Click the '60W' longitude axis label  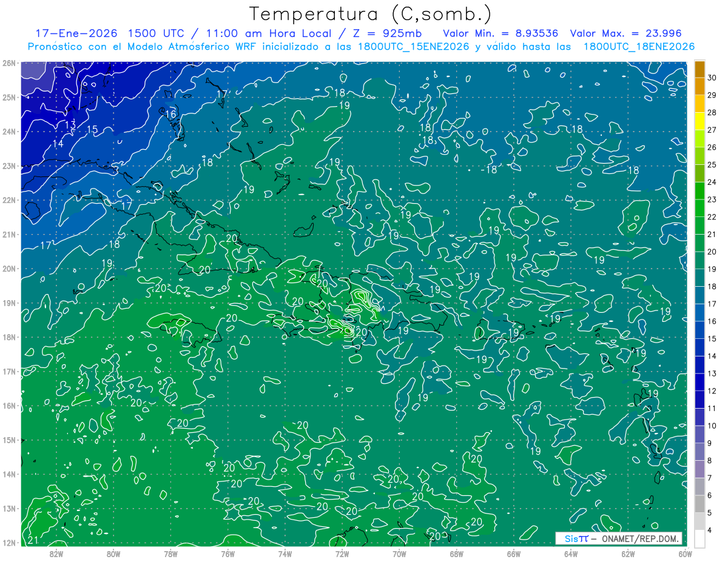(x=685, y=554)
